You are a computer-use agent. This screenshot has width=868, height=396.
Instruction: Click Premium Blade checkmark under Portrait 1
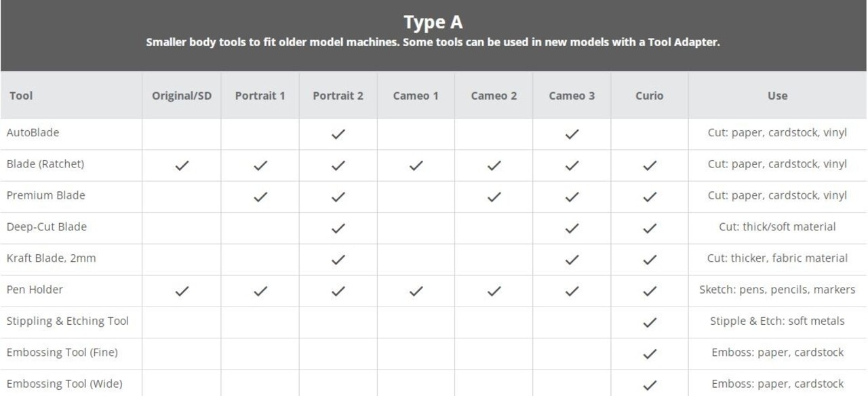click(260, 197)
